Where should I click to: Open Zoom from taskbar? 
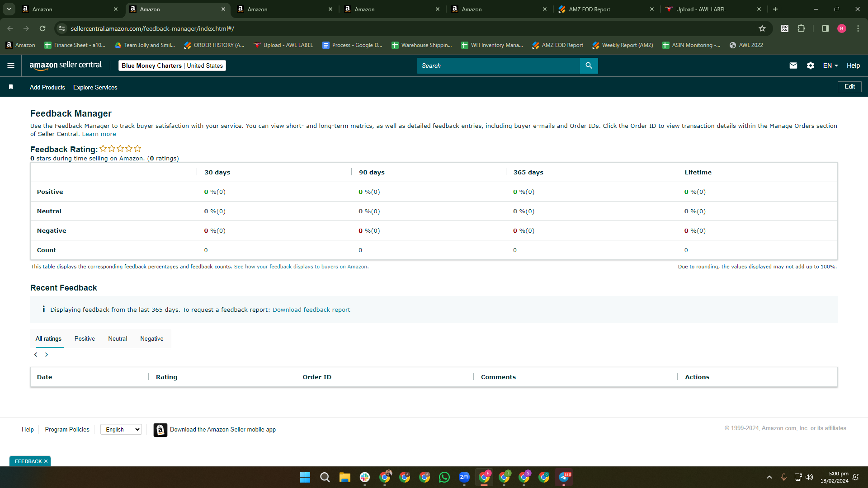coord(464,477)
